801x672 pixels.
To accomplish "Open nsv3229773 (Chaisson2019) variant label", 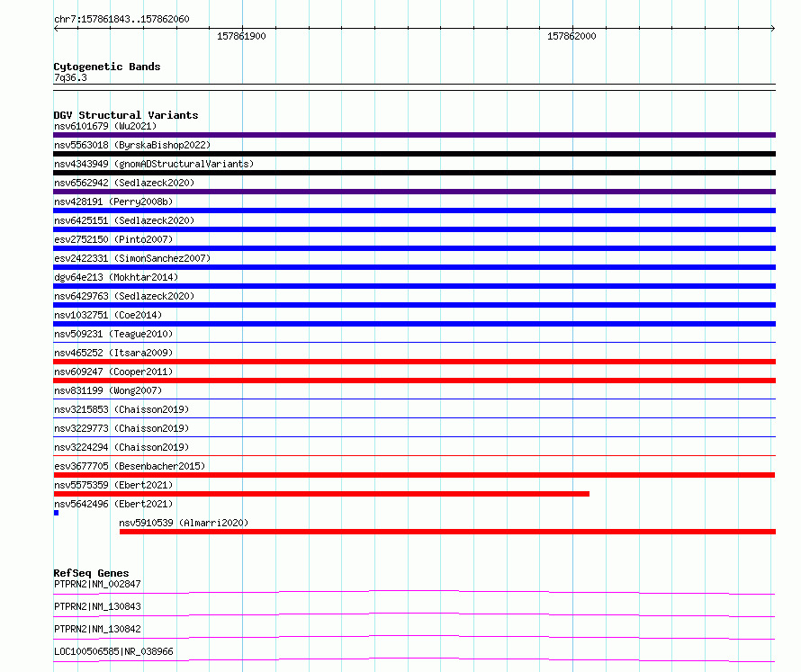I will point(121,428).
